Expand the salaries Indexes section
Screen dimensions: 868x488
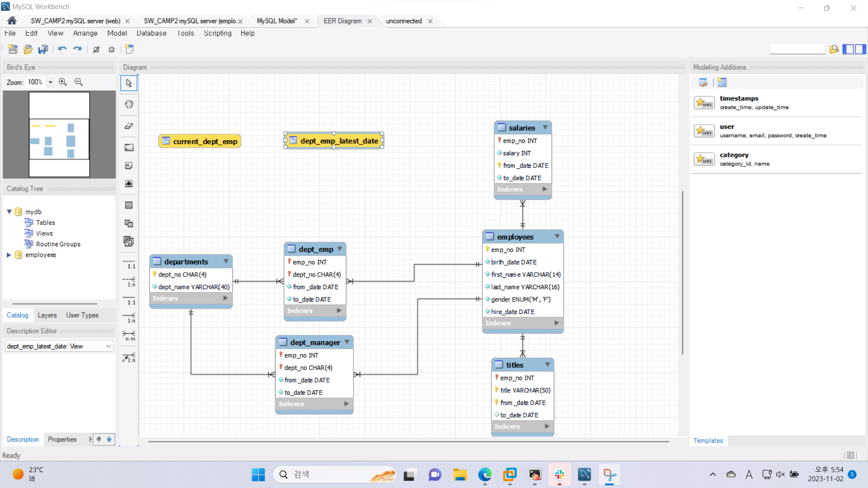click(x=544, y=189)
